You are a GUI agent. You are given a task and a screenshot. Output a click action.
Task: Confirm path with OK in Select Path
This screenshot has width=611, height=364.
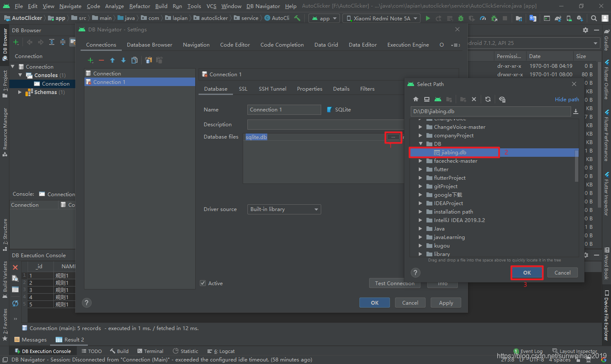[x=527, y=272]
